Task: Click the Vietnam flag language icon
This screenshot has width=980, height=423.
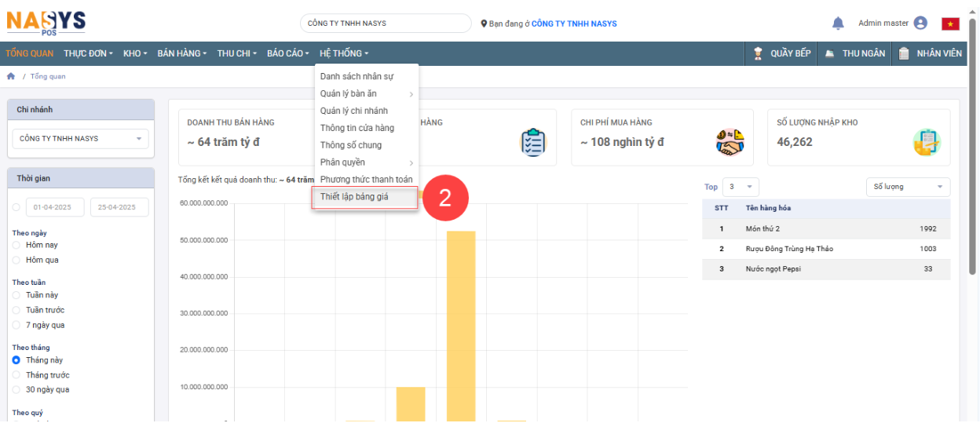Action: click(950, 24)
